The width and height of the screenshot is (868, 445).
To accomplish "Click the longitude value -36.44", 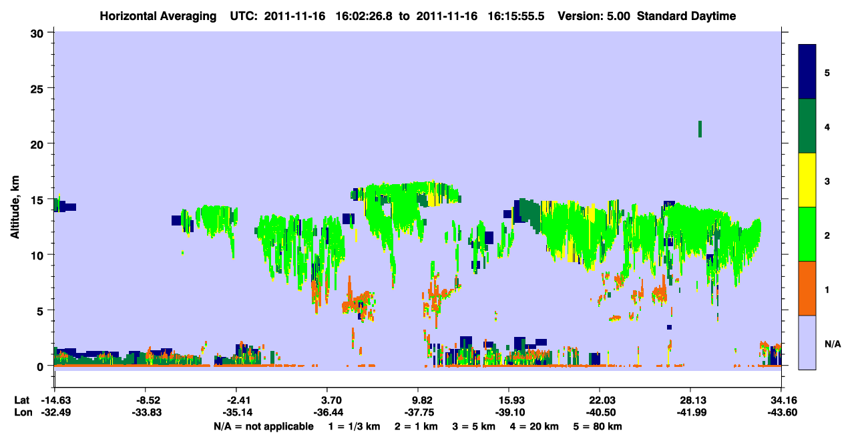I will click(x=327, y=413).
